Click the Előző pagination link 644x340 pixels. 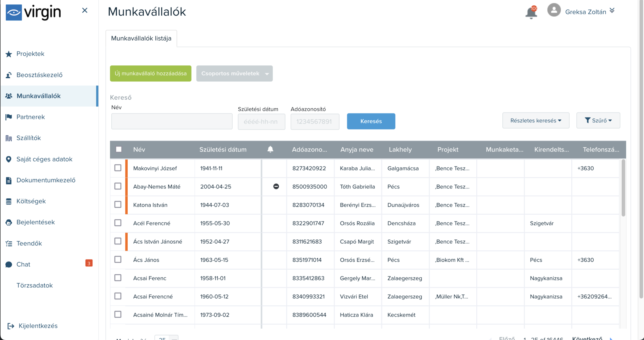tap(507, 338)
